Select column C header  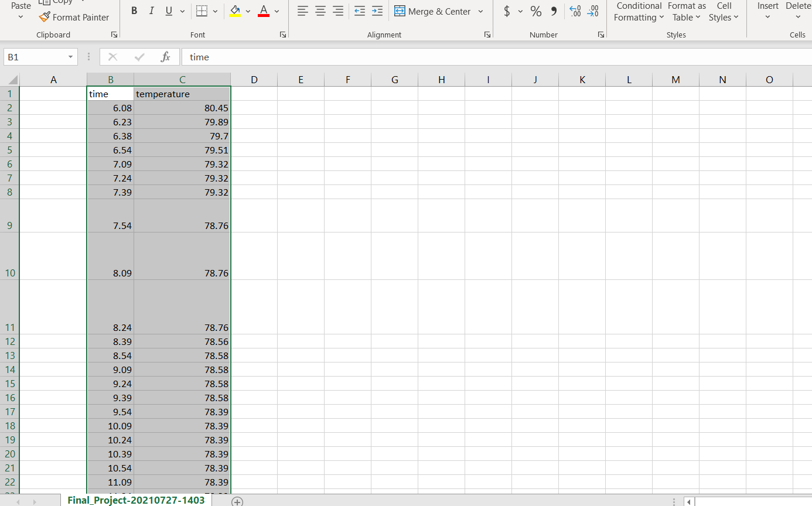tap(182, 80)
